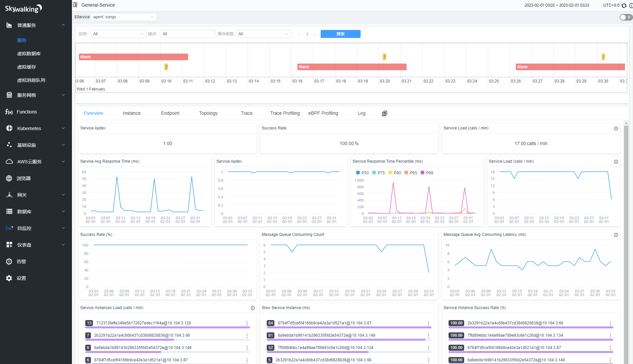Open 虚拟消息队列 sidebar link
633x364 pixels.
[31, 80]
